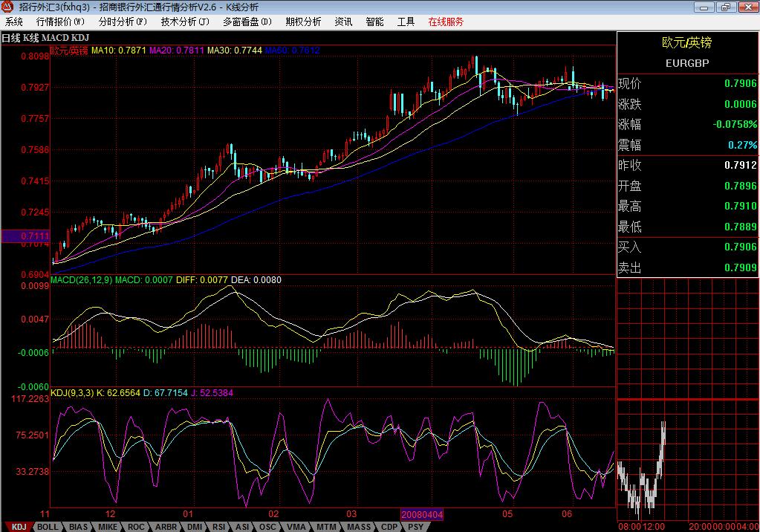The height and width of the screenshot is (532, 760).
Task: Switch to the CDP indicator tab
Action: pyautogui.click(x=389, y=527)
